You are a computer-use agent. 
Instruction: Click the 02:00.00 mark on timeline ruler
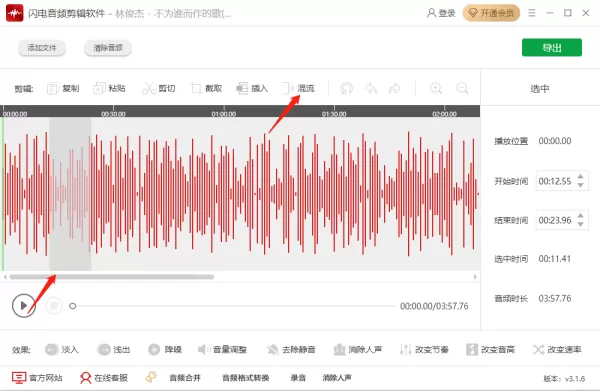(444, 114)
